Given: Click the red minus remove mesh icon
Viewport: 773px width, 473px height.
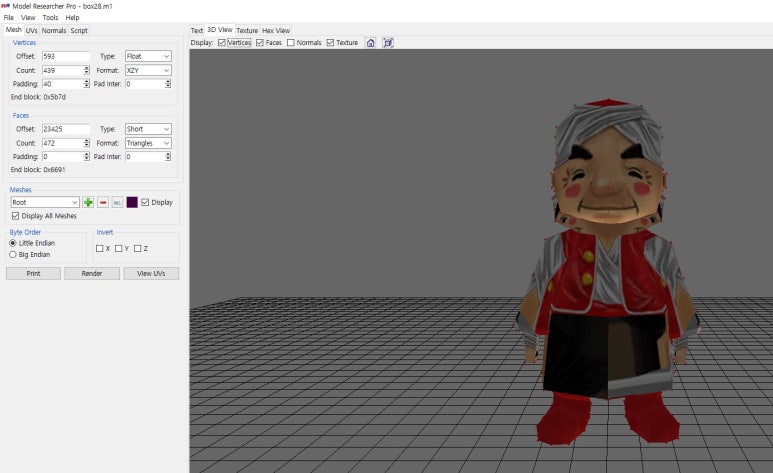Looking at the screenshot, I should 103,202.
